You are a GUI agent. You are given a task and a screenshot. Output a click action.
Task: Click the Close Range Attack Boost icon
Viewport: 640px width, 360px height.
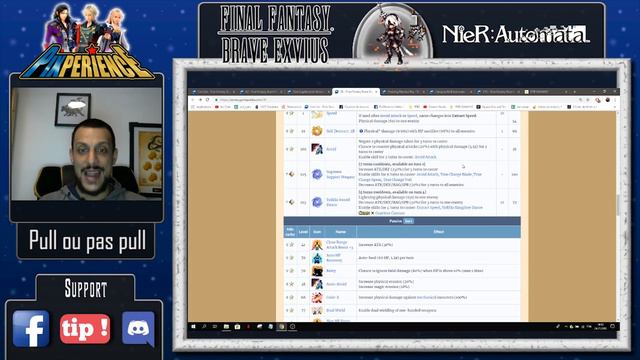coord(317,245)
